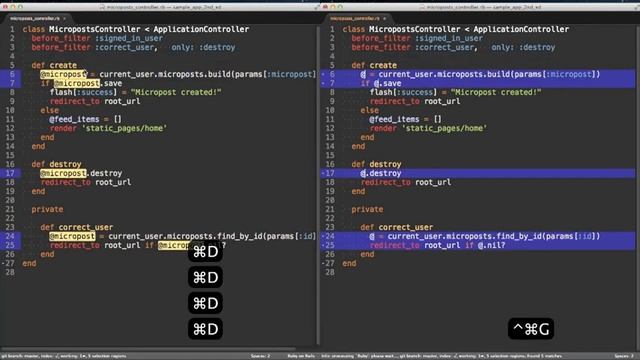
Task: Click ':signed_in_user' in left window
Action: (x=129, y=38)
